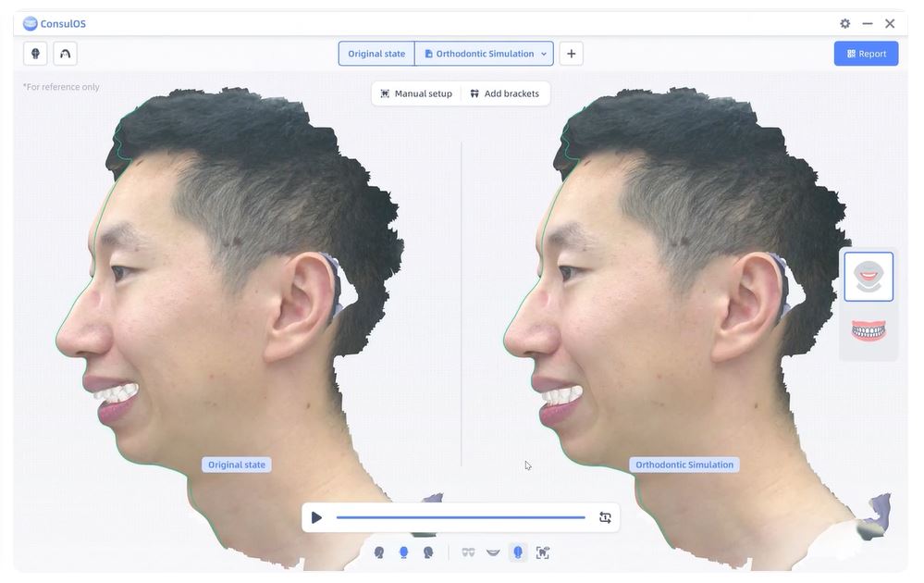
Task: Play the simulation animation
Action: (317, 517)
